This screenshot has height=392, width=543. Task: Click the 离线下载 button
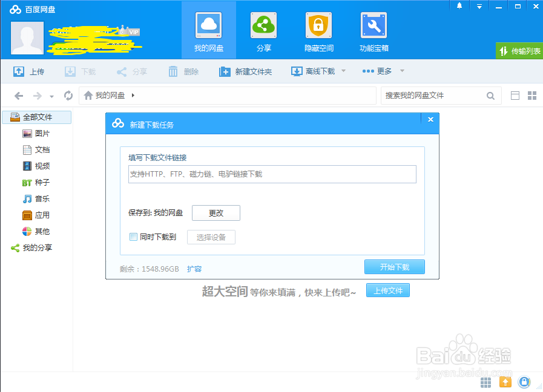click(x=313, y=71)
